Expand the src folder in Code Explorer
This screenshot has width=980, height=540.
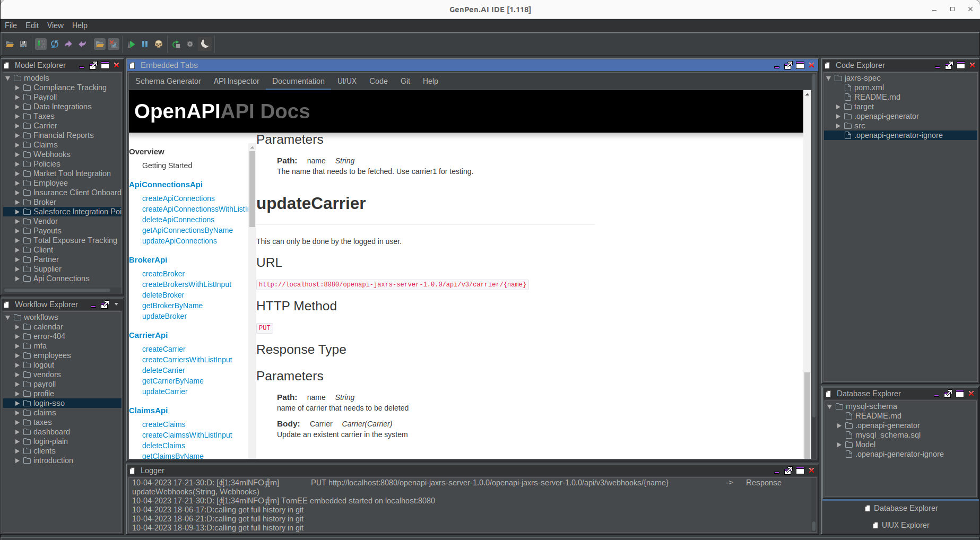pyautogui.click(x=838, y=126)
